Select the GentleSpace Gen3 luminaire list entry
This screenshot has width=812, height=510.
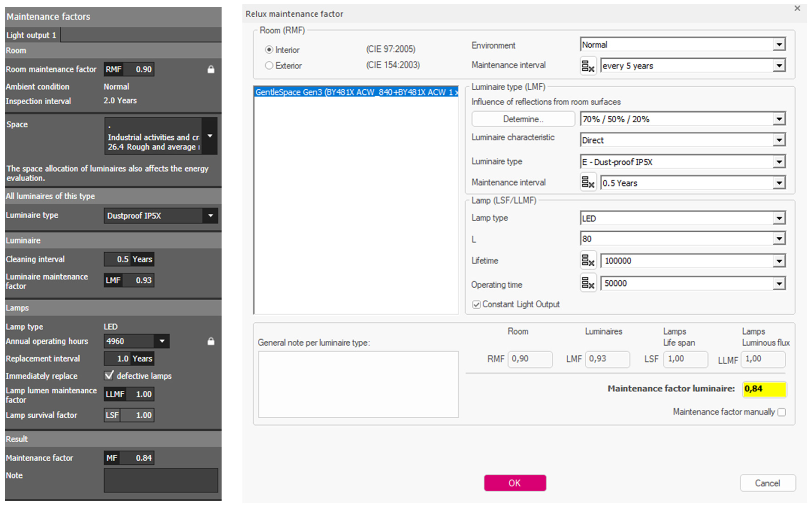[356, 92]
